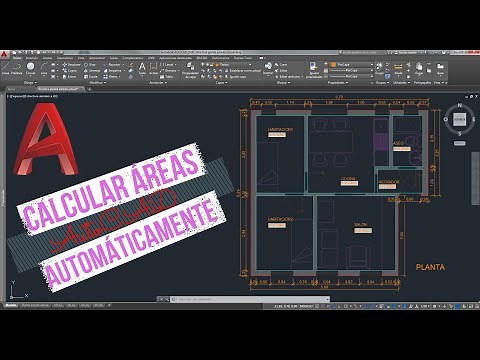Open Propiedades de capa manager
480x360 pixels.
(x=190, y=70)
